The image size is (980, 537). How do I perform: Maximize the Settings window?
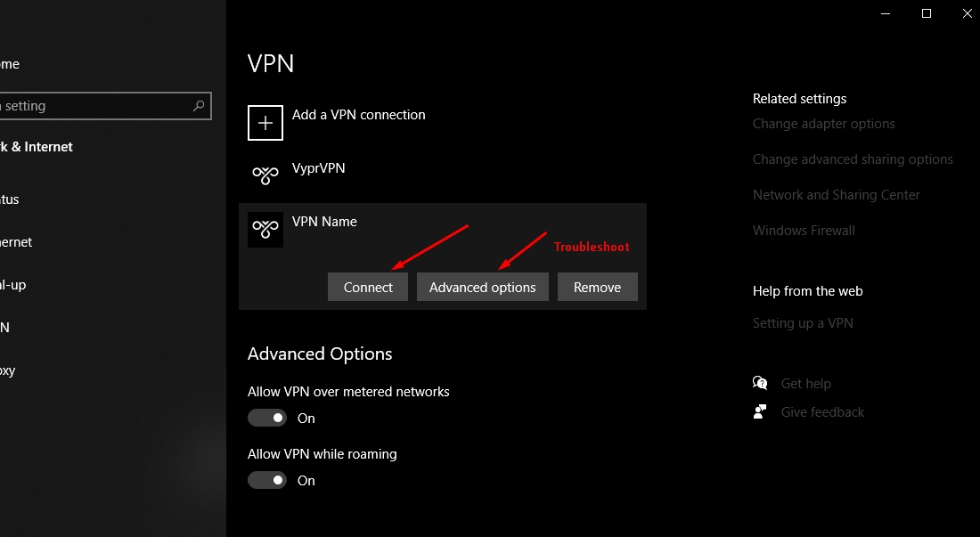pos(927,13)
